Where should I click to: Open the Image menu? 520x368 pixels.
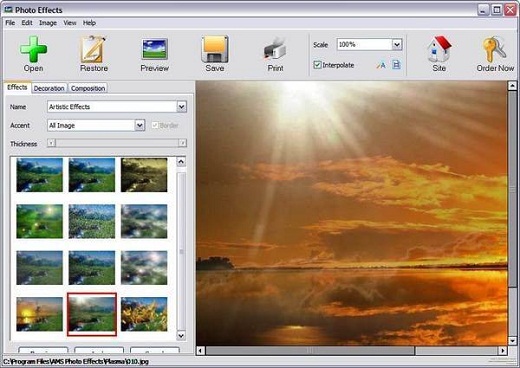[48, 23]
